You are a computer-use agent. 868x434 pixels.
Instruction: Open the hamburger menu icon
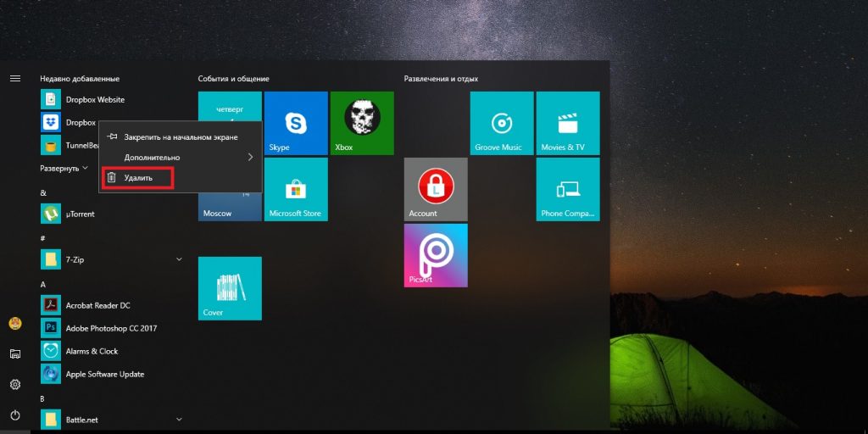15,79
